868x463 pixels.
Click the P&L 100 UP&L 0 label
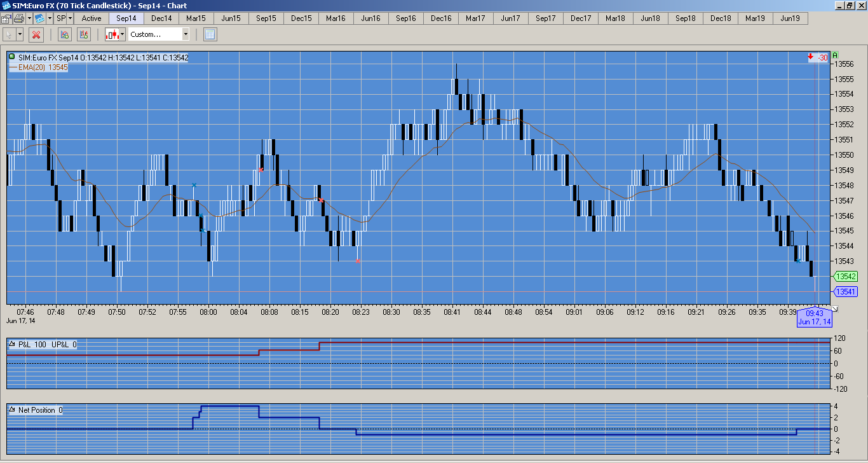[x=47, y=345]
